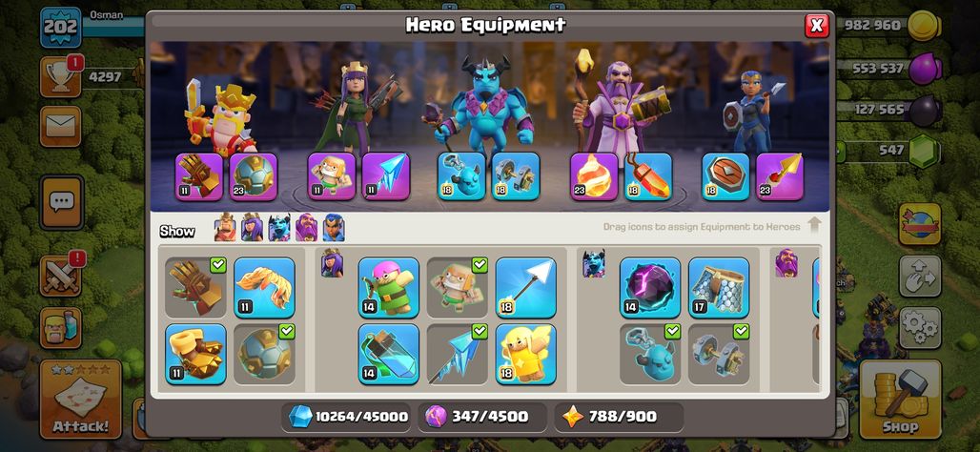Toggle Grand Warden filter in Show row
This screenshot has width=980, height=452.
click(x=306, y=228)
